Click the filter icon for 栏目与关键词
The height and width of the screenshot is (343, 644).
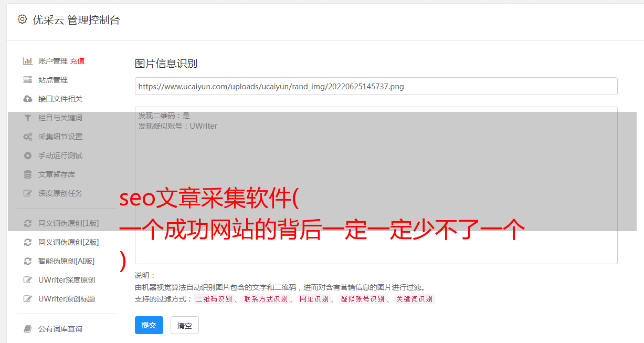click(x=28, y=118)
